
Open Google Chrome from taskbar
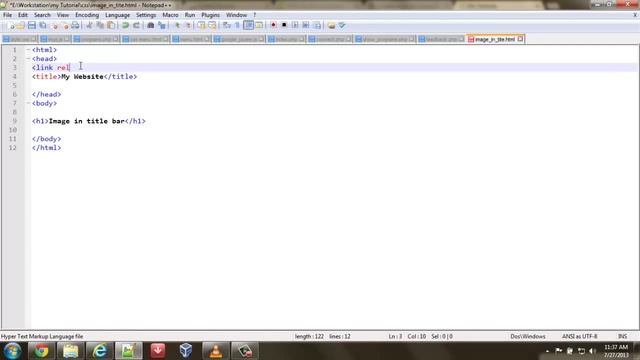click(41, 351)
